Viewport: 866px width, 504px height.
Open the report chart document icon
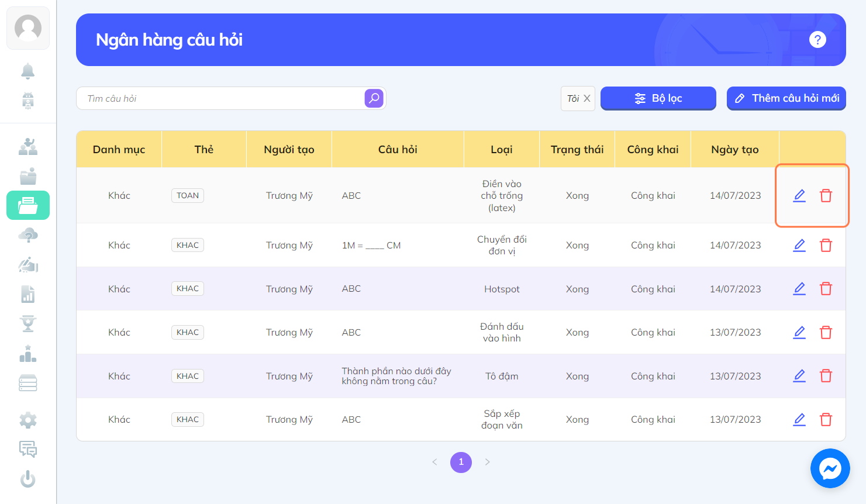point(28,294)
